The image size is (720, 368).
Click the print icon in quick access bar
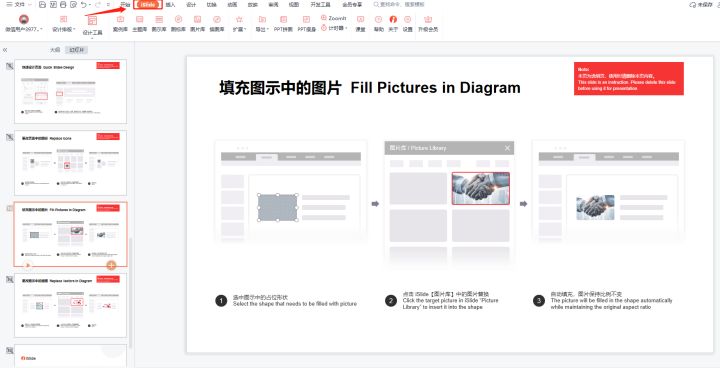coord(63,5)
